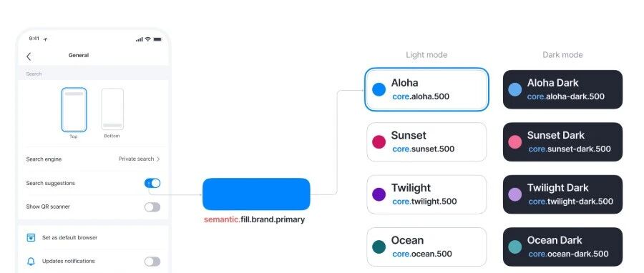Select the Ocean Dark theme card
This screenshot has height=273, width=644.
[562, 247]
